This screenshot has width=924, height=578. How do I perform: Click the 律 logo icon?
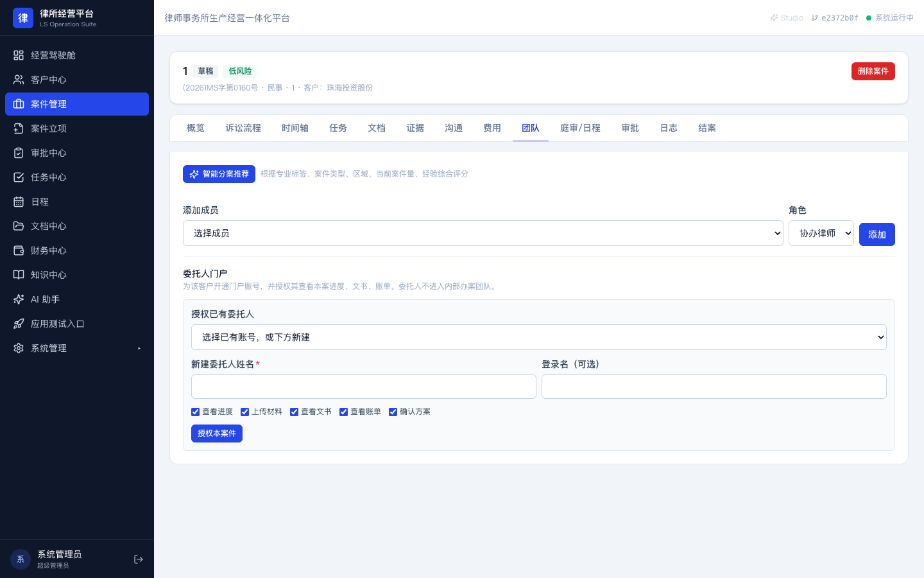click(x=23, y=18)
